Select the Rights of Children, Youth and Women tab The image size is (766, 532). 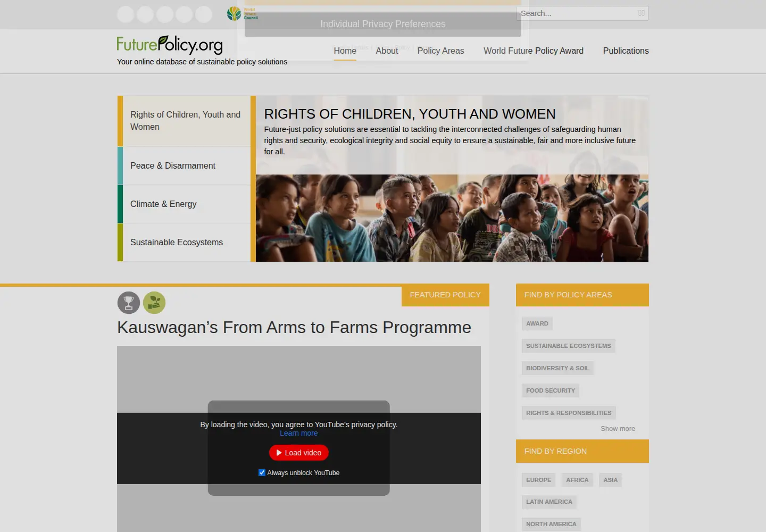click(184, 121)
